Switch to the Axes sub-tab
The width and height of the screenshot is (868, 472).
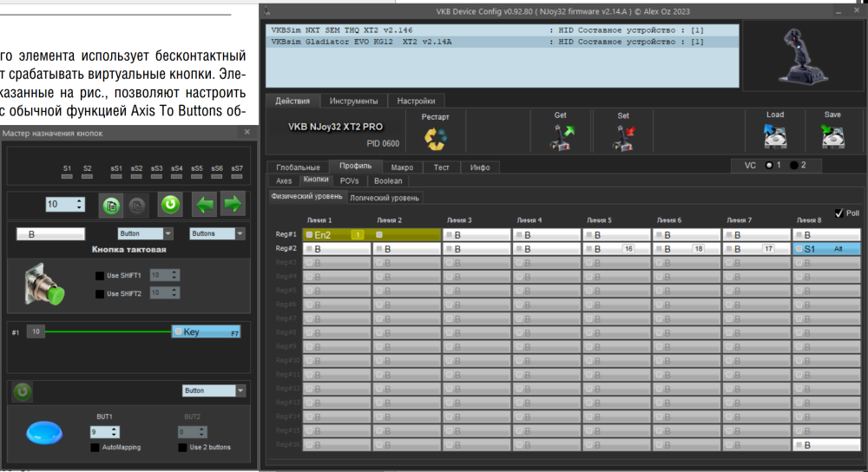(284, 181)
